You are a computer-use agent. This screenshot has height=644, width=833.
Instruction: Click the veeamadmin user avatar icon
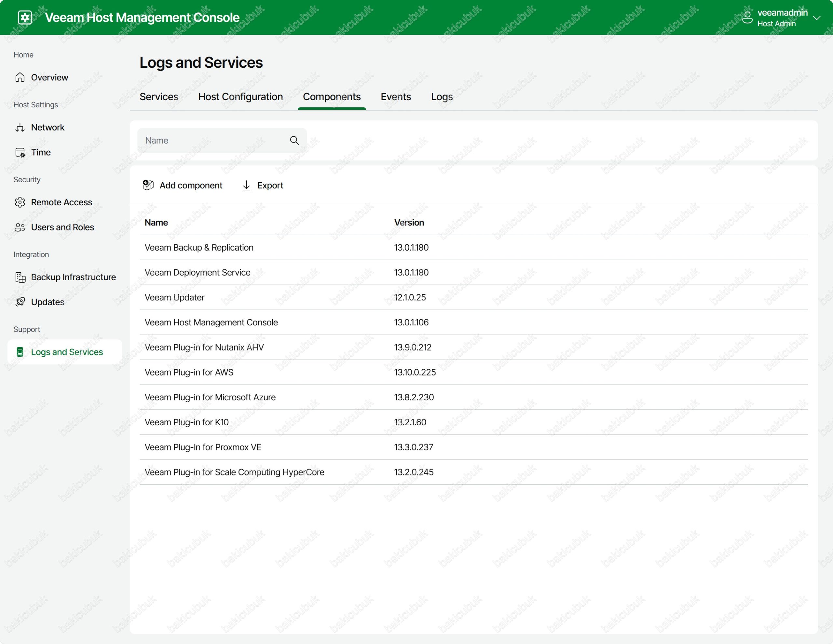747,18
